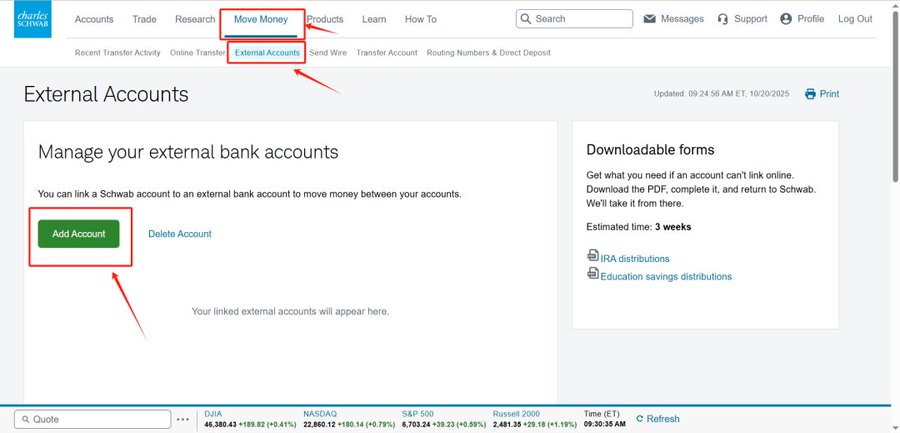
Task: Open the Learn menu
Action: coord(374,19)
